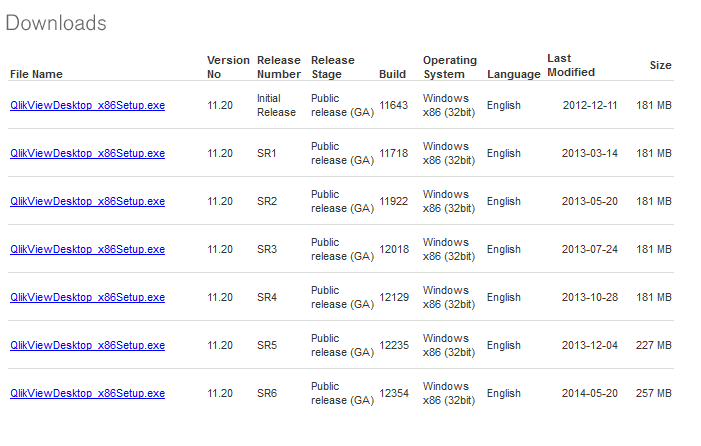The image size is (701, 446).
Task: Open the SR1 QlikViewDesktop_x86Setup.exe download link
Action: tap(87, 154)
